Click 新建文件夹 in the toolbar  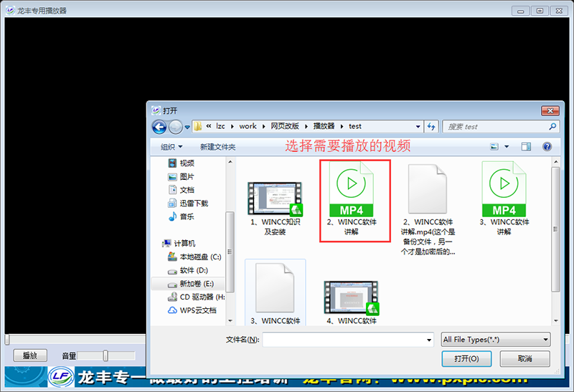click(x=217, y=146)
